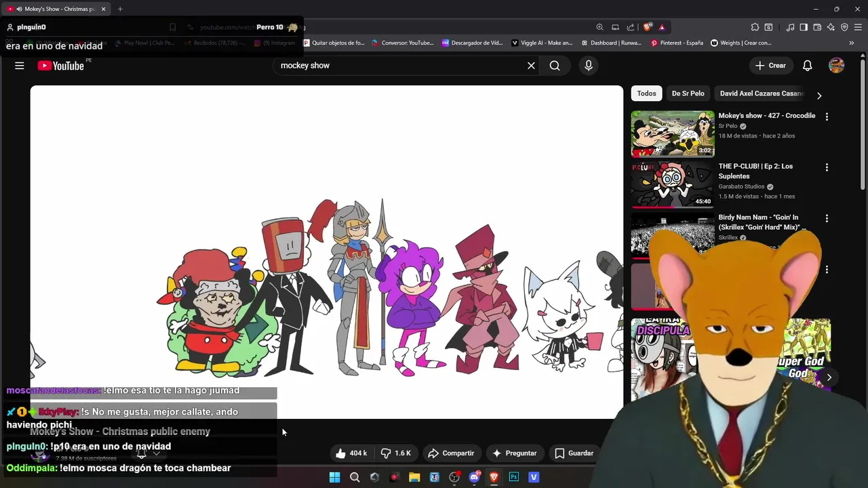Open a new browser tab with plus
868x488 pixels.
pos(120,9)
